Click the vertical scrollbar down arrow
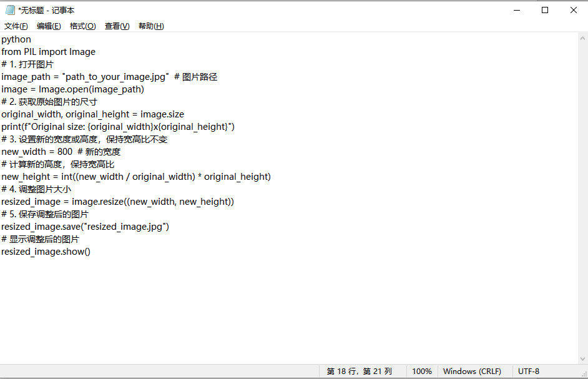 [582, 359]
